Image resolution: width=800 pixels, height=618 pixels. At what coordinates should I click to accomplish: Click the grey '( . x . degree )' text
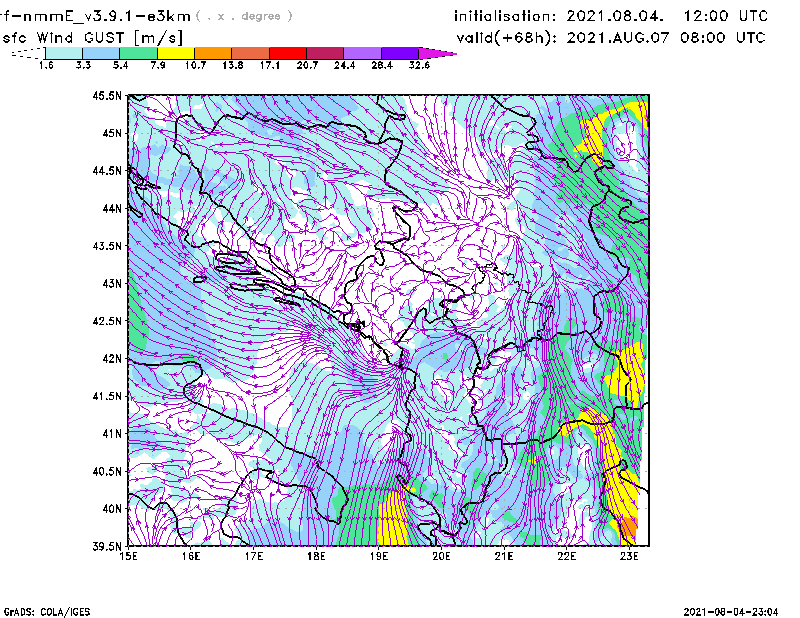(244, 16)
